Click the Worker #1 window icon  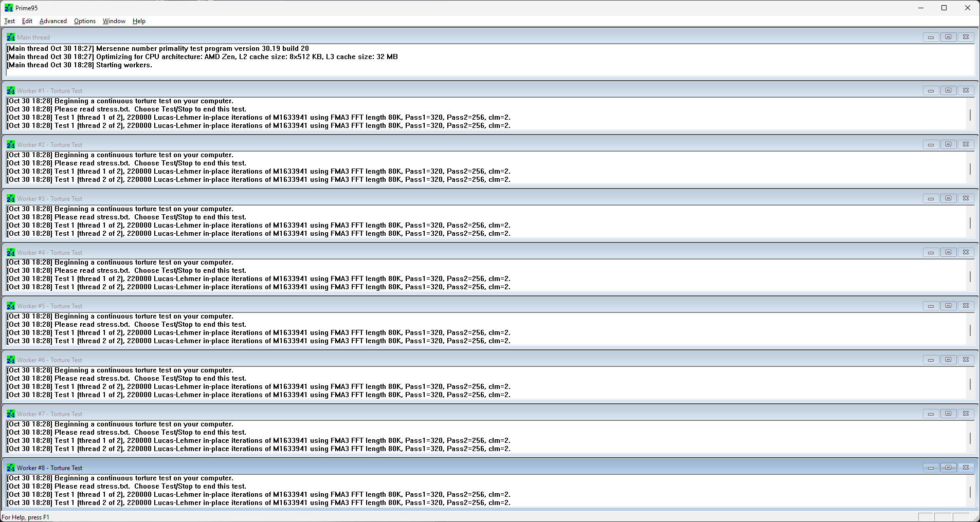pyautogui.click(x=11, y=90)
